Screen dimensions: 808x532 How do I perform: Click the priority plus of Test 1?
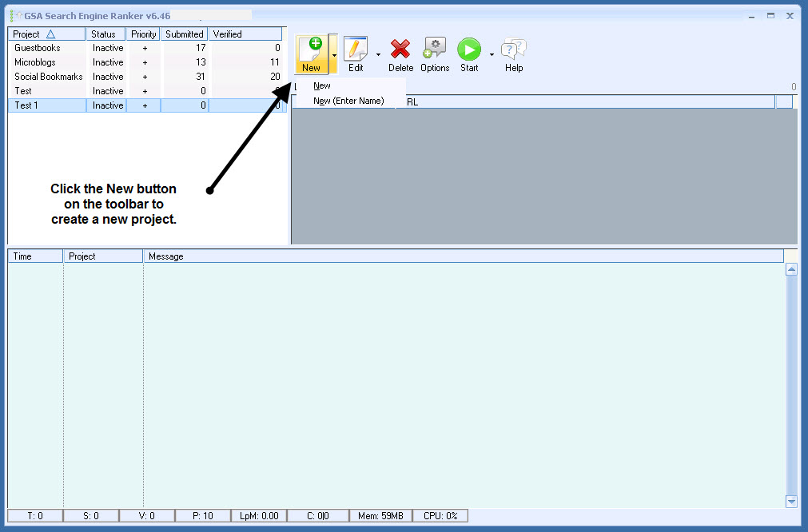pyautogui.click(x=145, y=105)
